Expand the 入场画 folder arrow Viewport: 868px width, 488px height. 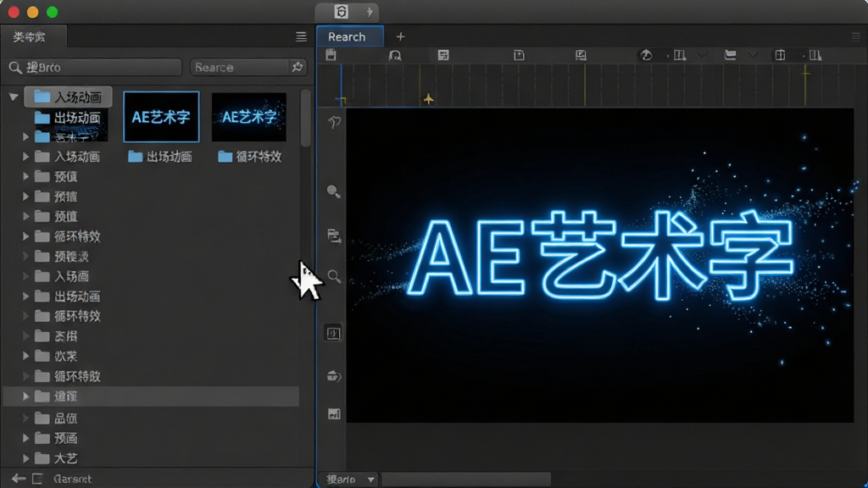tap(26, 276)
